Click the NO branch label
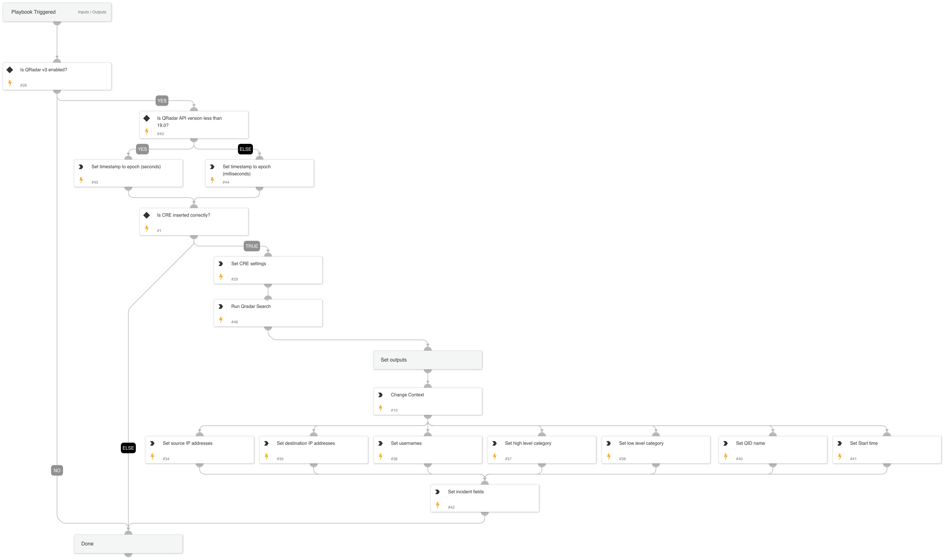Image resolution: width=944 pixels, height=560 pixels. [x=57, y=470]
